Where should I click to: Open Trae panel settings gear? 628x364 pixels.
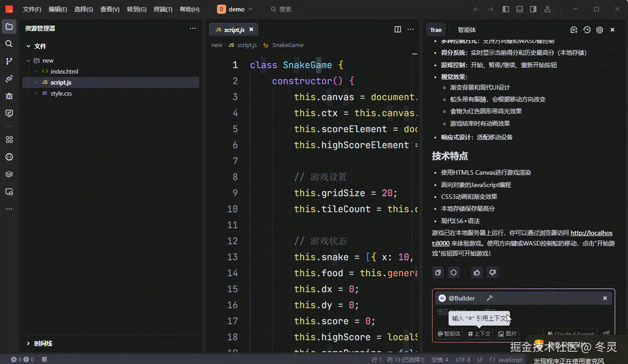pyautogui.click(x=600, y=30)
